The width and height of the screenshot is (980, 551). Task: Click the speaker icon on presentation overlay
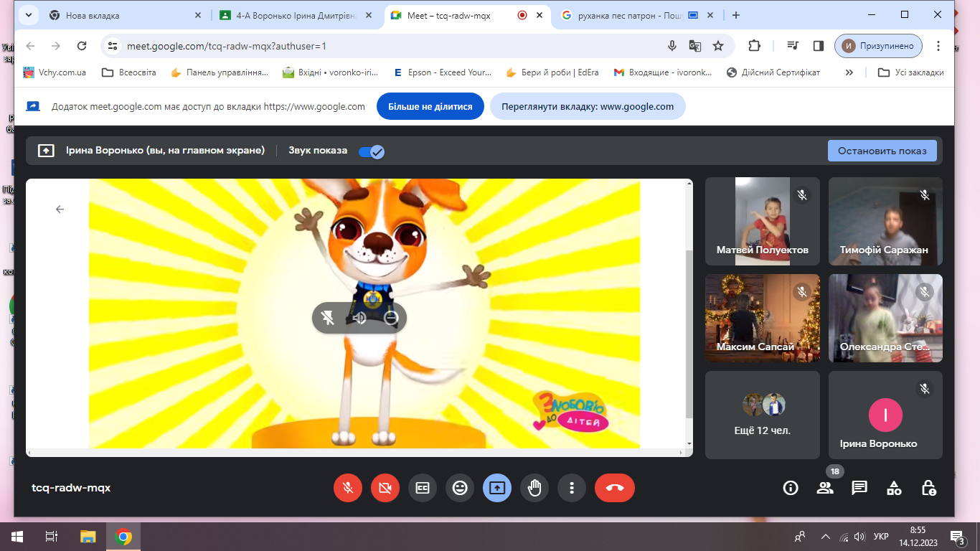pyautogui.click(x=359, y=318)
